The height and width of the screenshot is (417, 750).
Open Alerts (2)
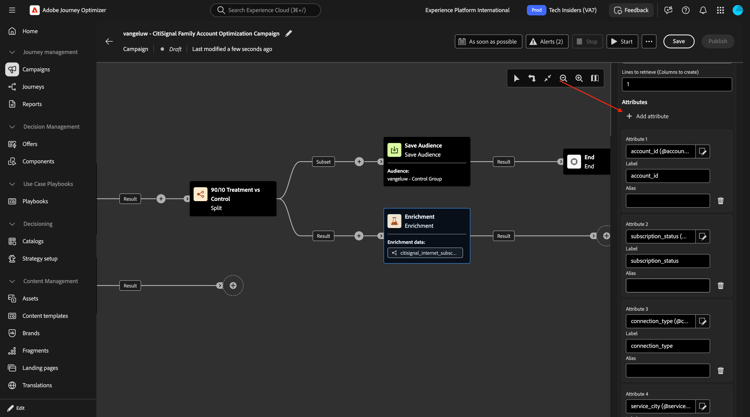(547, 42)
